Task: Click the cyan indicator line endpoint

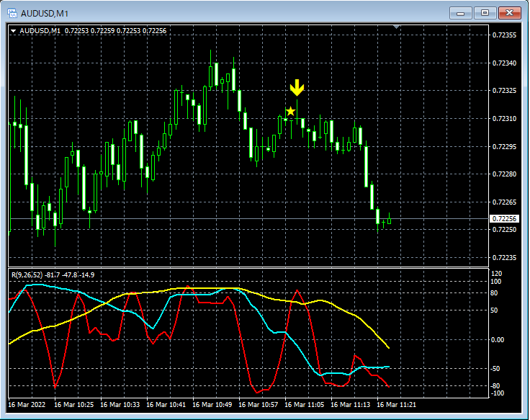Action: 389,367
